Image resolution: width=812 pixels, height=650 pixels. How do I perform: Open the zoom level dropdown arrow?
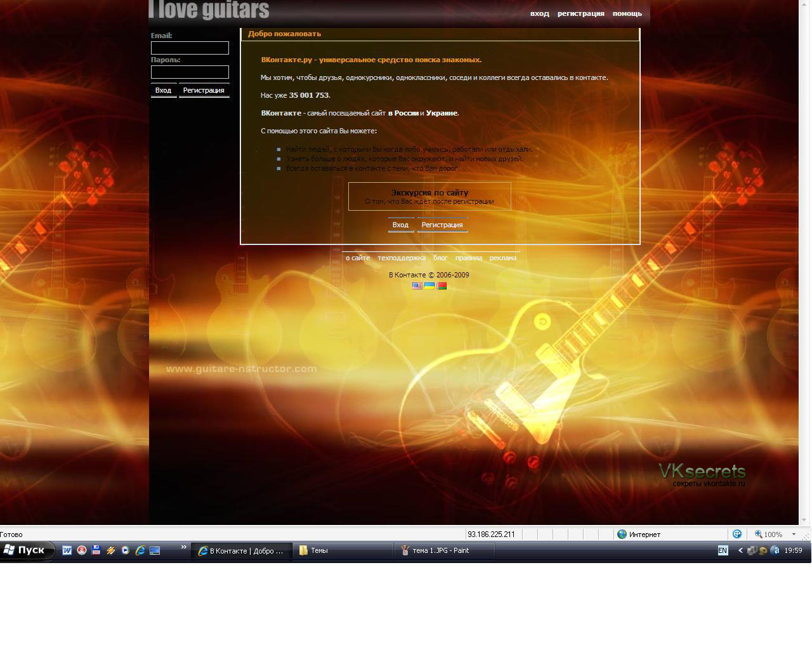794,534
